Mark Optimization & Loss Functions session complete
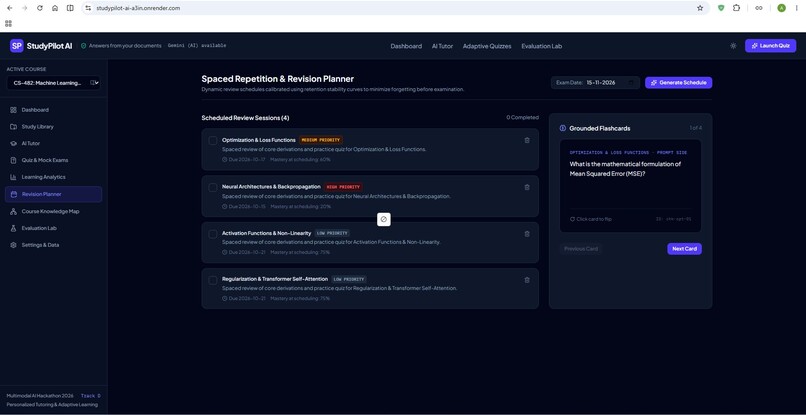 (x=213, y=140)
